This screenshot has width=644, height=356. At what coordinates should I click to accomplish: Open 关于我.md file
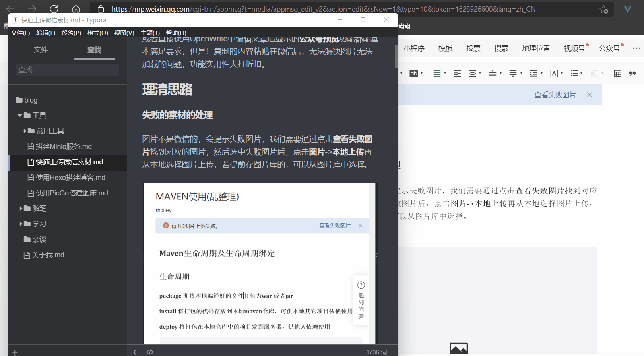44,255
